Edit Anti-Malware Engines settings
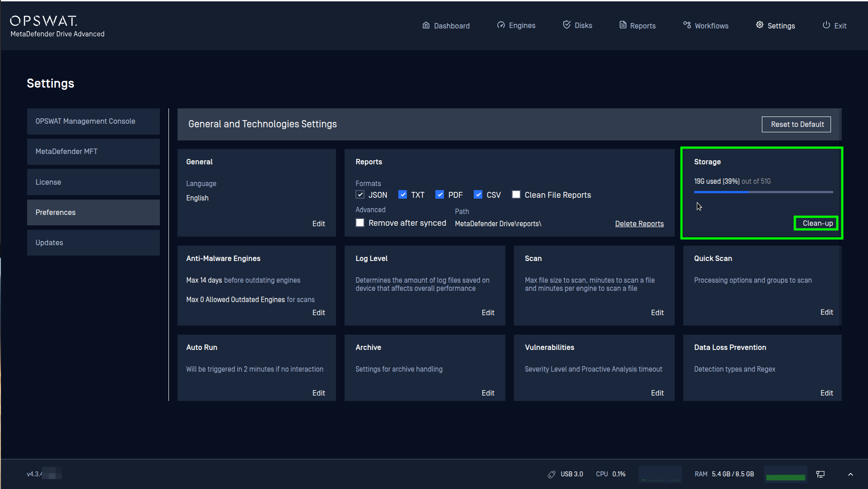This screenshot has height=489, width=868. point(318,312)
